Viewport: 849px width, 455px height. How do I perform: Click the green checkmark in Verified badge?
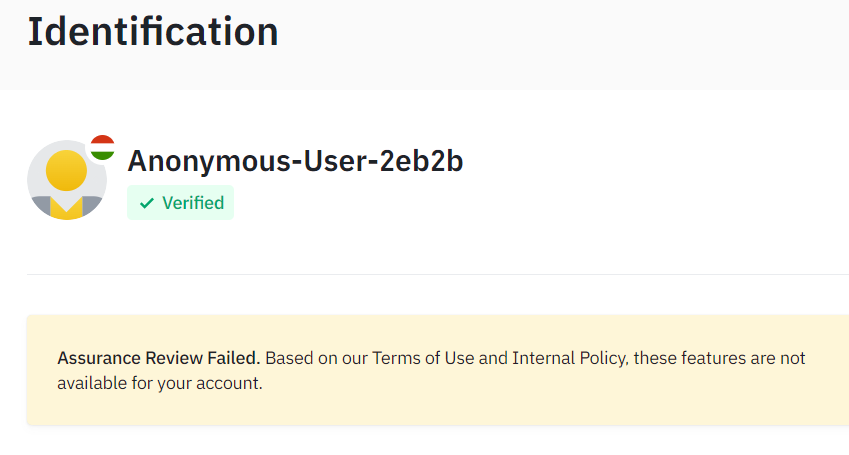click(147, 203)
